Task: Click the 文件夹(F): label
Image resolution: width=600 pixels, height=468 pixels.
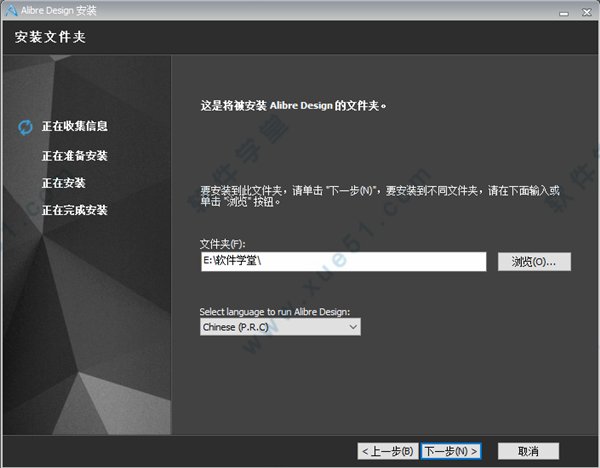Action: pos(222,244)
